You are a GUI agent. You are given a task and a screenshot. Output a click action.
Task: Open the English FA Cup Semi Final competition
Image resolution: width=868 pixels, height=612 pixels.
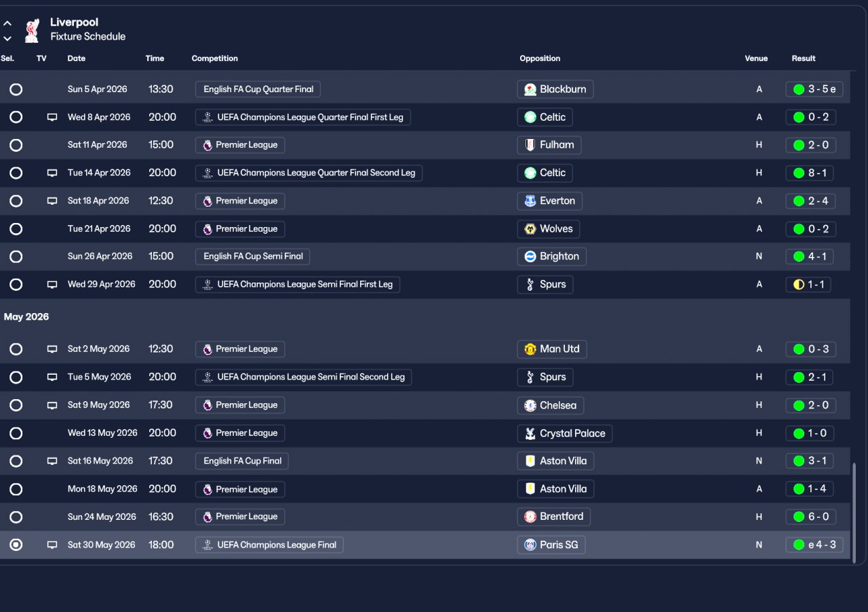pyautogui.click(x=253, y=256)
